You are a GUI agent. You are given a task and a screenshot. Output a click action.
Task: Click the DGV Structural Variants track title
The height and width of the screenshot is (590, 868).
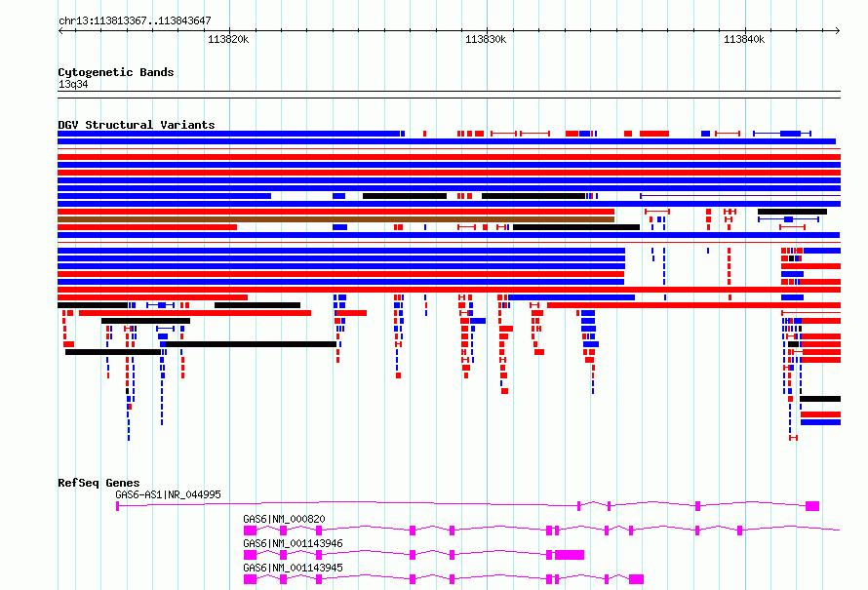(137, 125)
